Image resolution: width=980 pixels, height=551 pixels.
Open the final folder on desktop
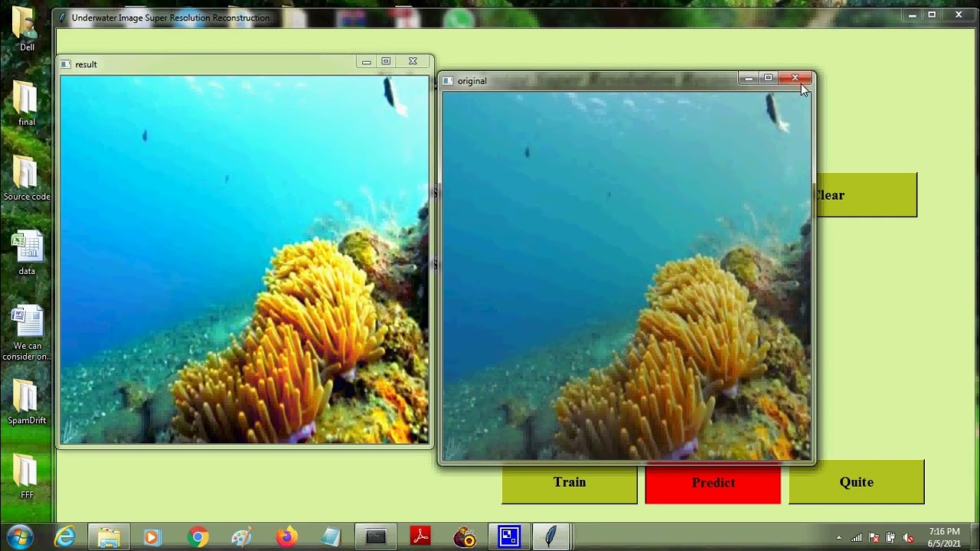(x=27, y=103)
